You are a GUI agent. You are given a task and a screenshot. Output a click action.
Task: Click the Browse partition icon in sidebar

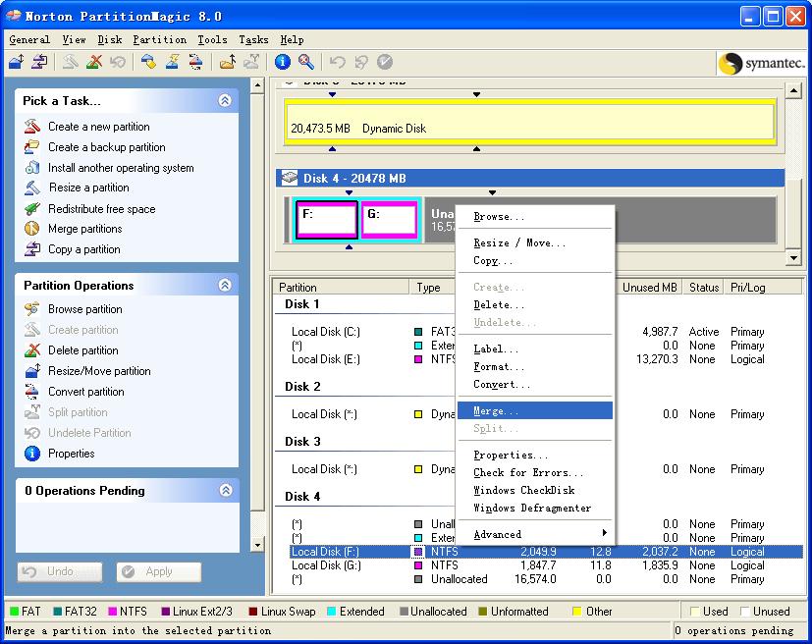click(32, 309)
